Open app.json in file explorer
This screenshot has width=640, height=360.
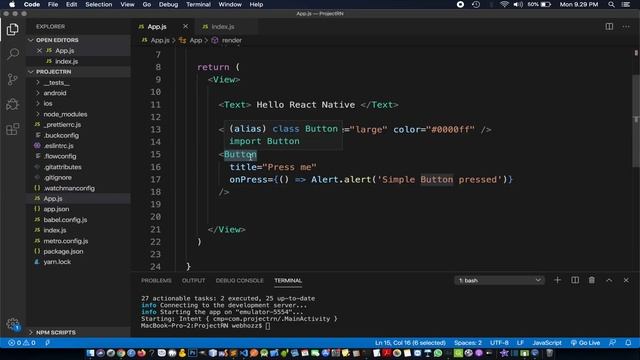[x=56, y=209]
